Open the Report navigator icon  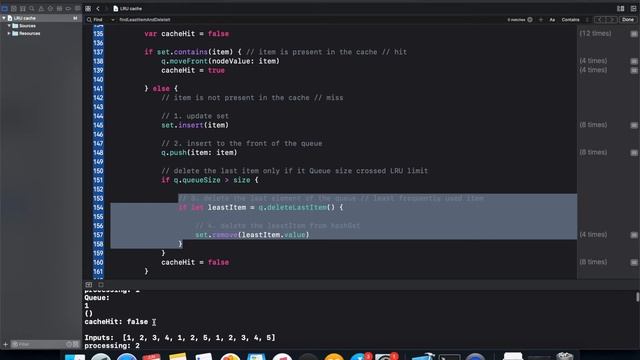click(77, 8)
